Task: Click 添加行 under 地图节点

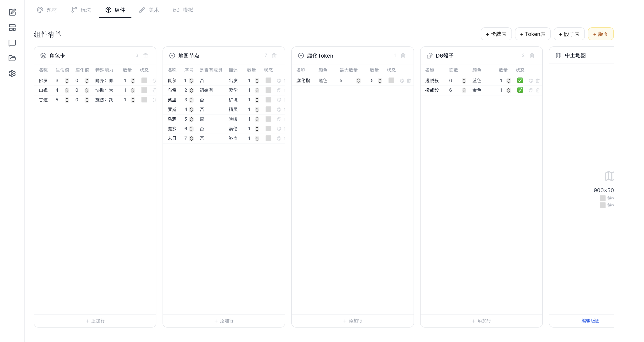Action: (224, 321)
